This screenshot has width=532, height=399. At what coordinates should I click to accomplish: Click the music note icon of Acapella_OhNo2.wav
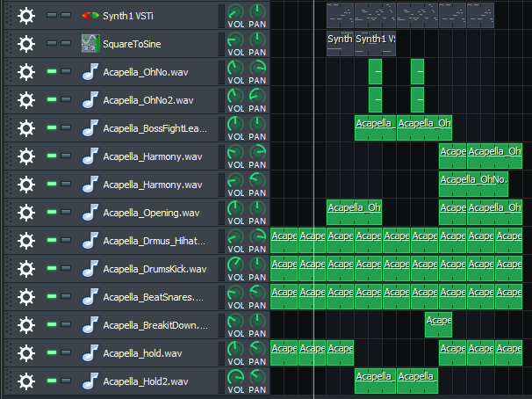(x=90, y=100)
